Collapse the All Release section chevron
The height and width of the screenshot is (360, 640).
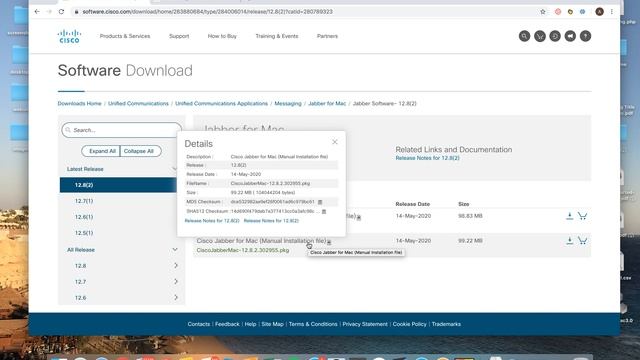[x=175, y=250]
